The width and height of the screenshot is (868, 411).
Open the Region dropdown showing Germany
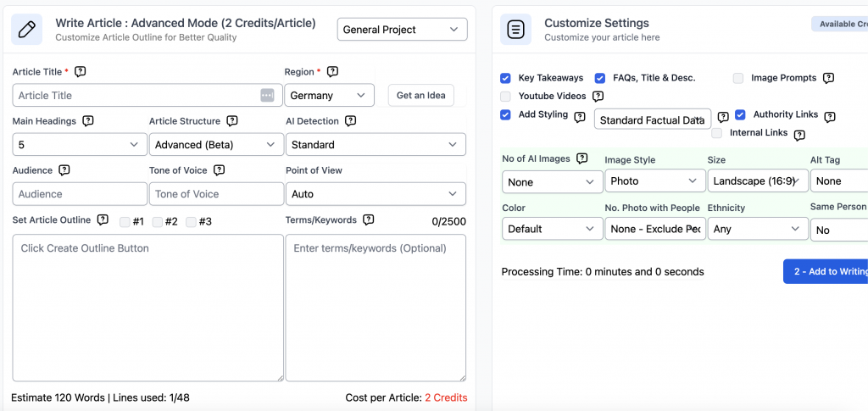329,96
